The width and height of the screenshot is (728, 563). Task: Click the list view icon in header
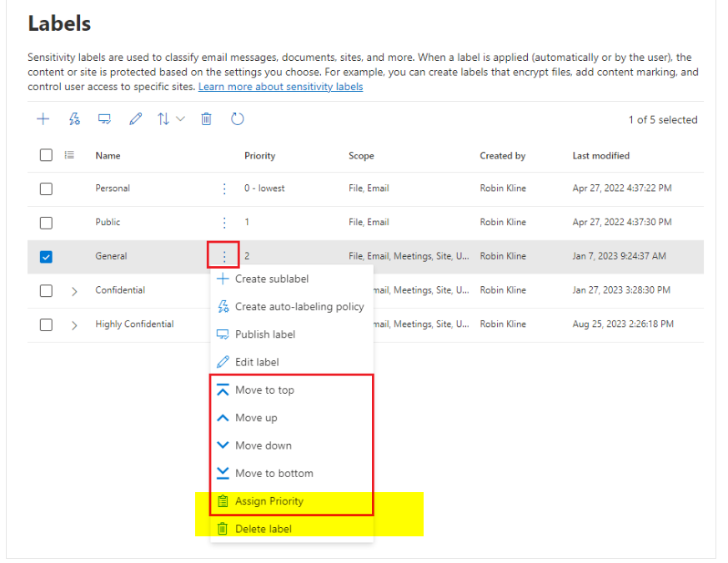[69, 155]
